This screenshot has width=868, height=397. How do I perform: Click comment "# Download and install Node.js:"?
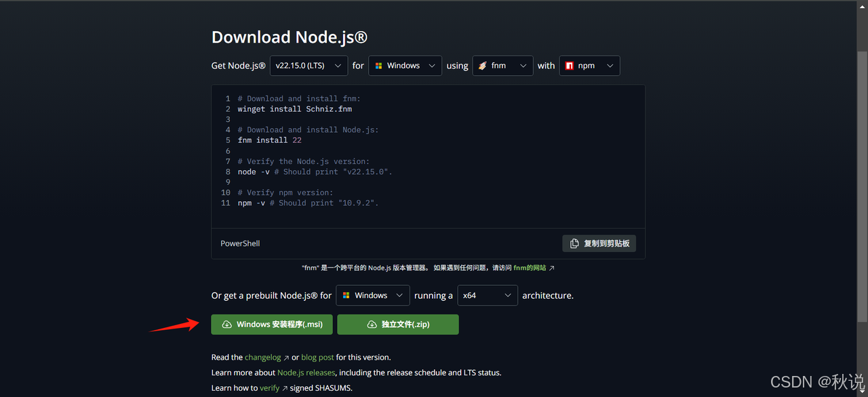coord(309,129)
